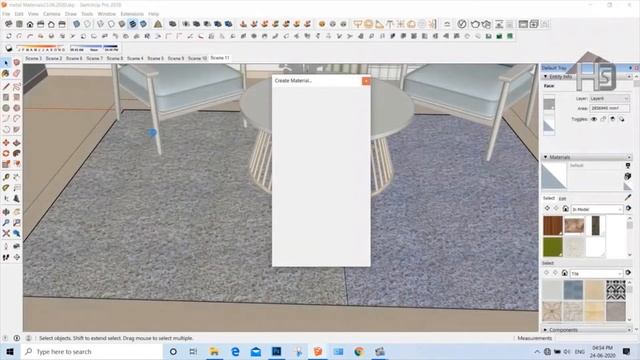The height and width of the screenshot is (360, 640).
Task: Select the Rectangle drawing tool
Action: pyautogui.click(x=6, y=97)
